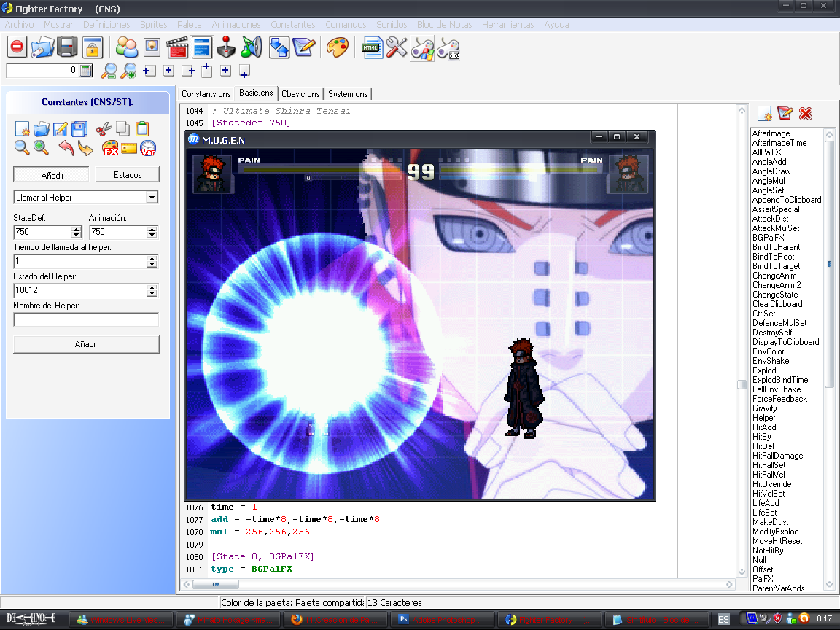Click the Animación spinner arrows
Screen dimensions: 840x630
tap(152, 232)
